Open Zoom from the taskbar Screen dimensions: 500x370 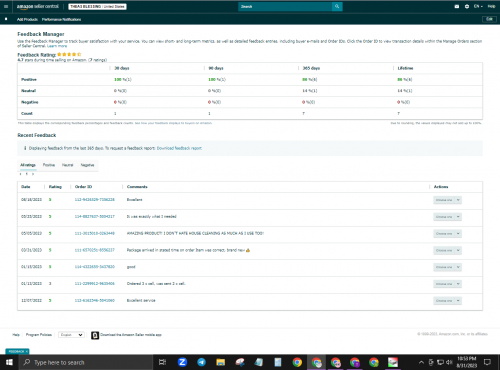pos(182,362)
